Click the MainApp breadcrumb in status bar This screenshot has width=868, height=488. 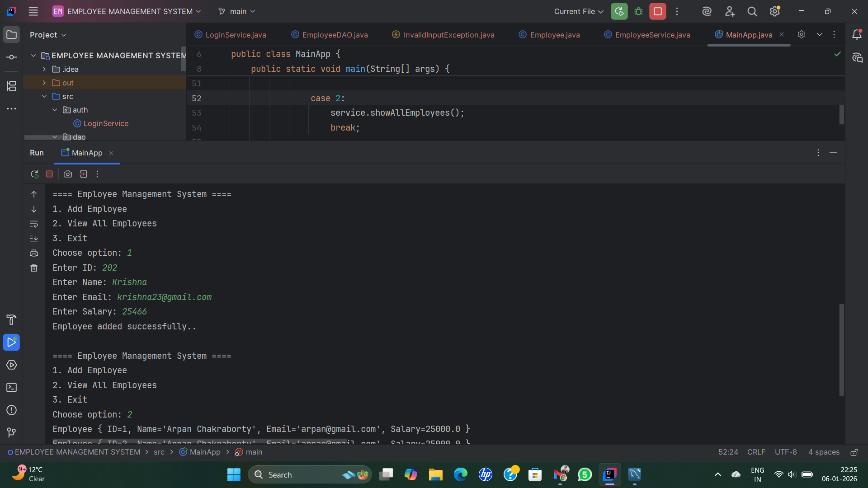[204, 452]
